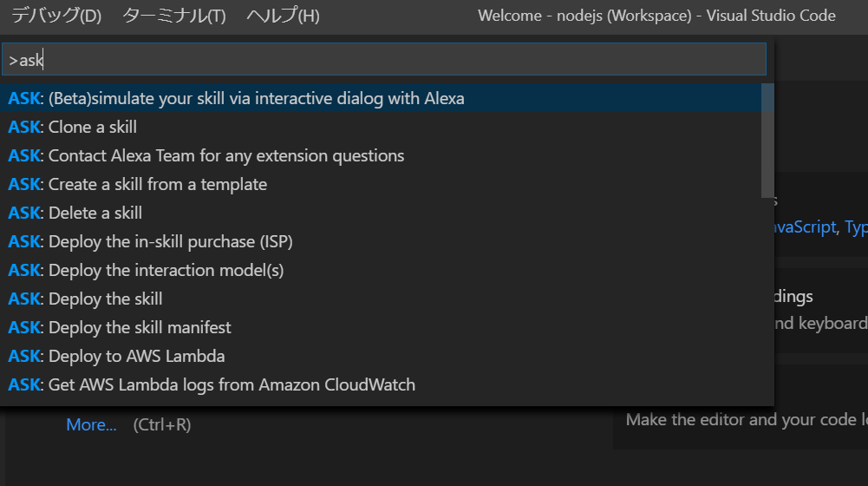868x486 pixels.
Task: Pick the "ASK: Delete a skill" command
Action: coord(75,213)
